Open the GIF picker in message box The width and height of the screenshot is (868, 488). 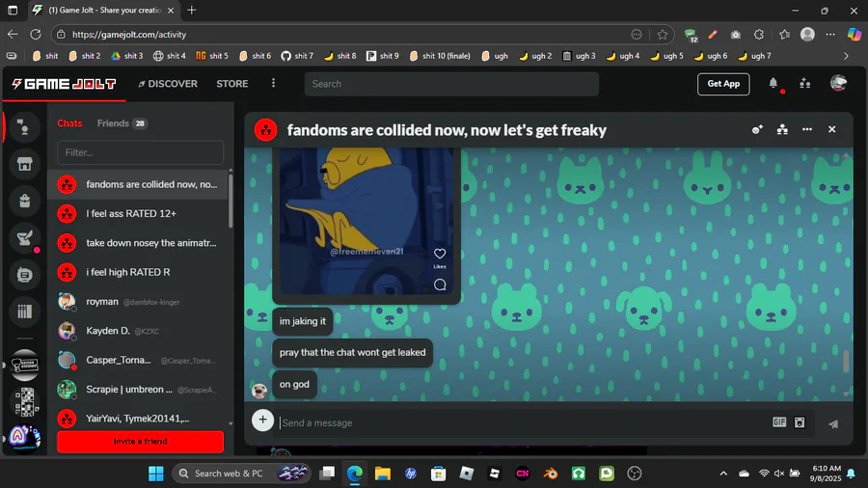tap(779, 422)
